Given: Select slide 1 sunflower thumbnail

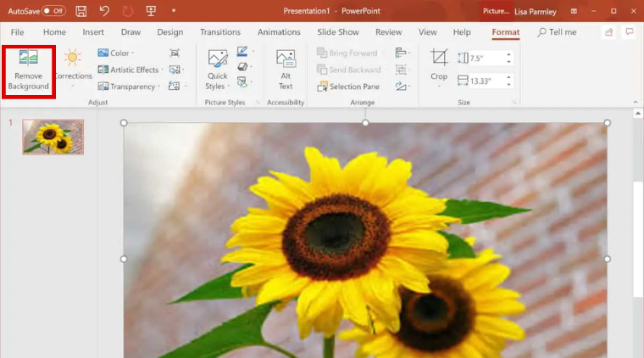Looking at the screenshot, I should coord(53,137).
